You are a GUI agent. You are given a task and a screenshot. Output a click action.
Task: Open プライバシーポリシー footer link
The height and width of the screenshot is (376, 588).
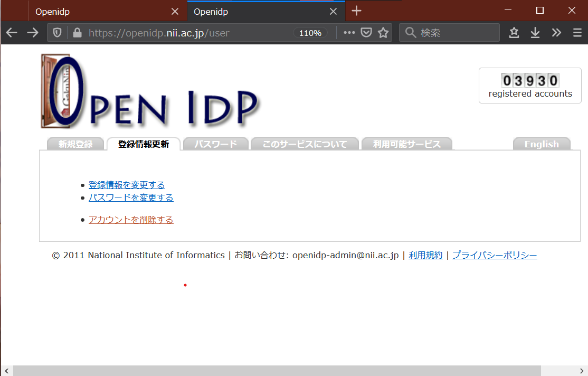tap(495, 255)
